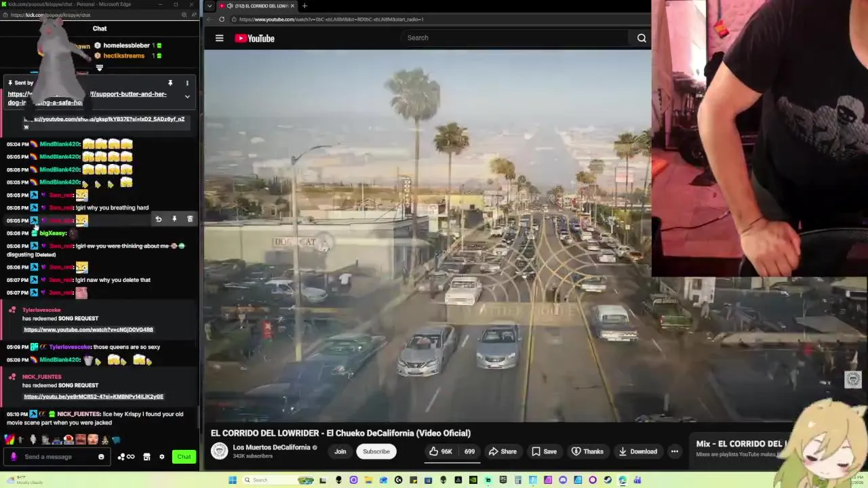Open Microsoft Edge from the taskbar
The height and width of the screenshot is (488, 868).
tap(623, 480)
